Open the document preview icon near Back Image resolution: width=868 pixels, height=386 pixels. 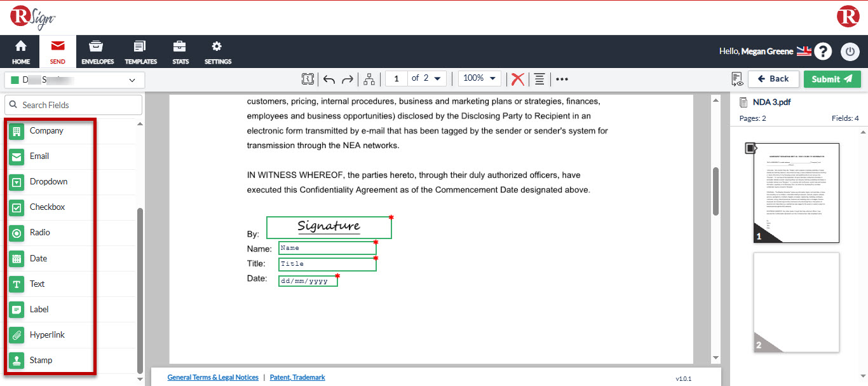pyautogui.click(x=737, y=78)
